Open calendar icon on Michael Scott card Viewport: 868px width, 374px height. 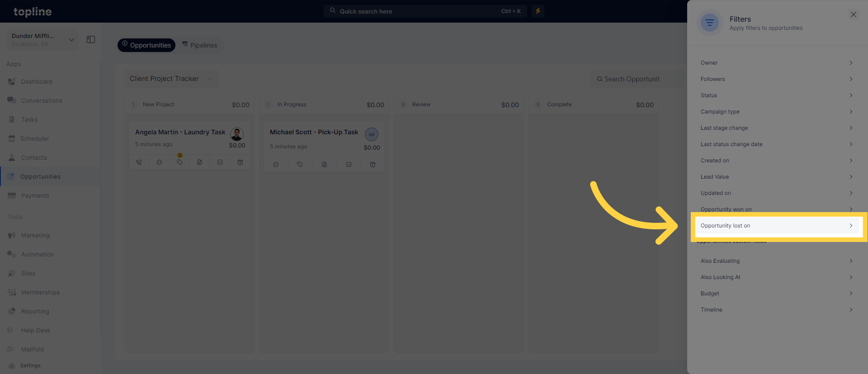pos(373,165)
